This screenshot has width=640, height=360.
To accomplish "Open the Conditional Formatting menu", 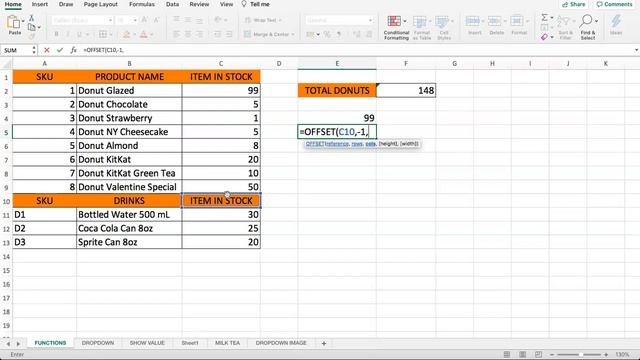I will tap(396, 27).
